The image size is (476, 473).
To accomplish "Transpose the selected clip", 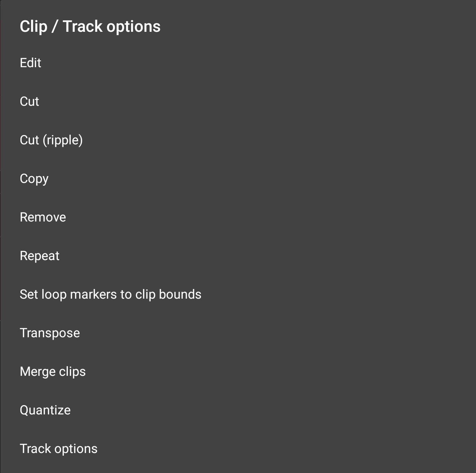I will [50, 333].
